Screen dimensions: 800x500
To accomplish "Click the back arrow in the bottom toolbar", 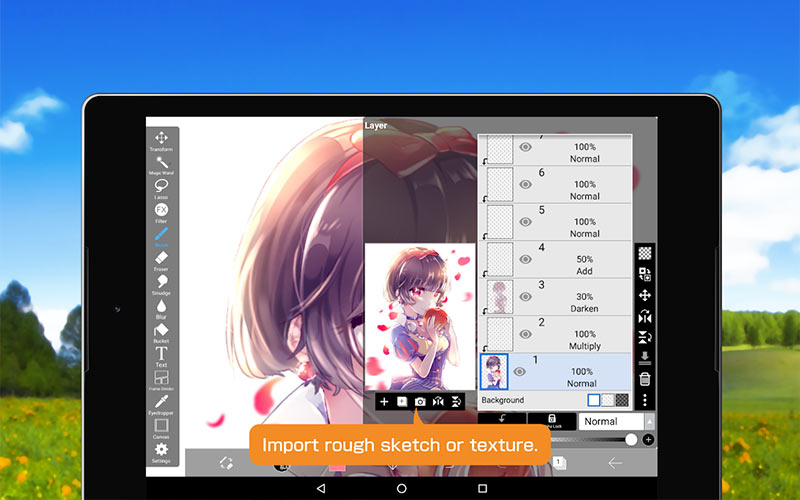I will (x=615, y=463).
